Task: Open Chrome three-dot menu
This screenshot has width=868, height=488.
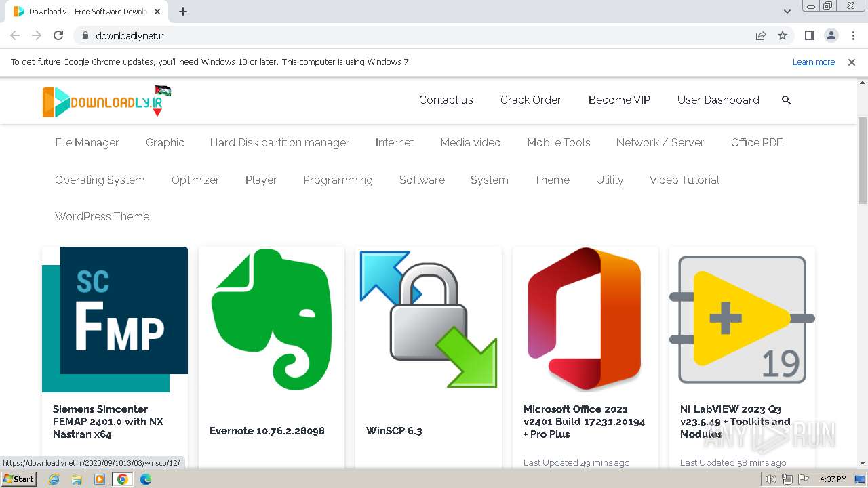Action: click(x=853, y=35)
